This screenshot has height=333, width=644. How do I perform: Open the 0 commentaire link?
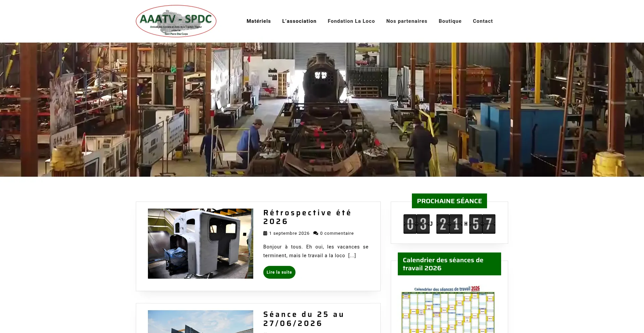coord(337,233)
